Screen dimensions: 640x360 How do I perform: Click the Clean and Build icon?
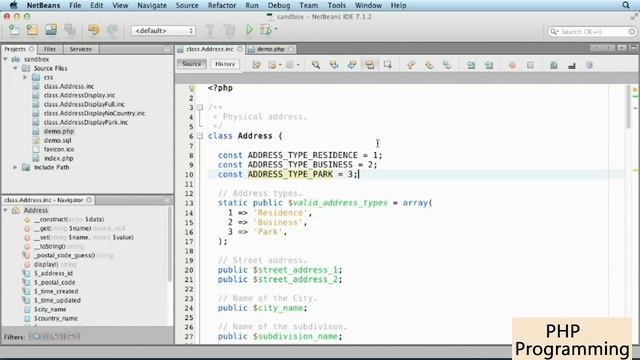[229, 30]
